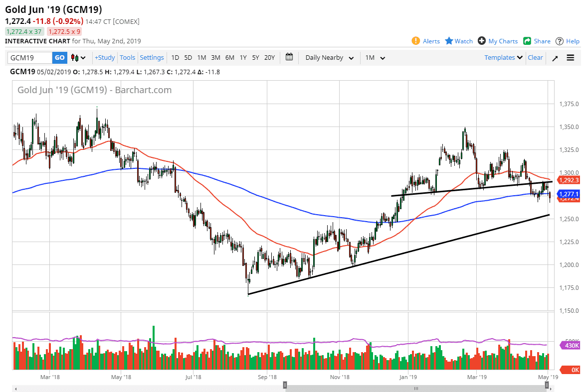Click the Alerts link text
Viewport: 582px width, 392px height.
tap(431, 41)
